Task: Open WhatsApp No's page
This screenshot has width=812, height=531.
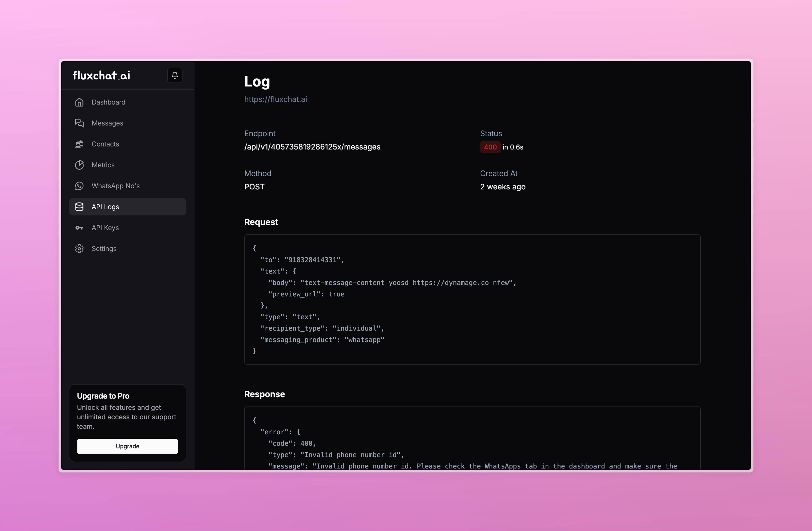Action: tap(115, 186)
